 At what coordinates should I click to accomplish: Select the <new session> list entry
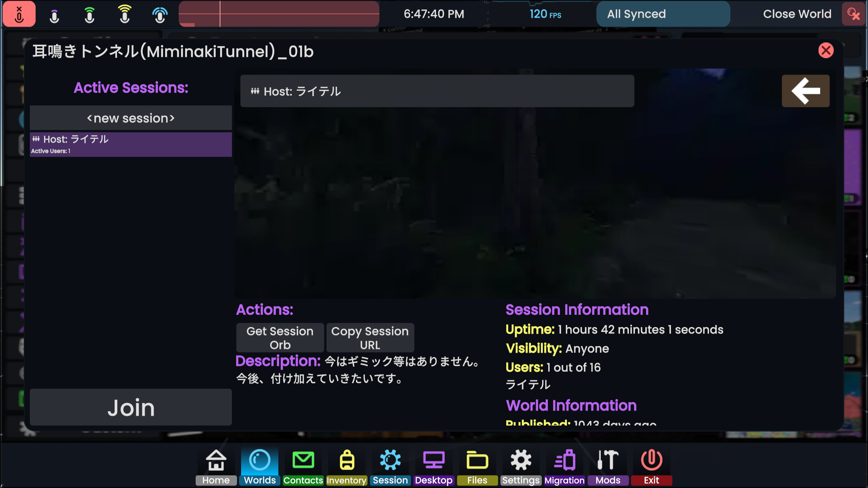point(131,118)
